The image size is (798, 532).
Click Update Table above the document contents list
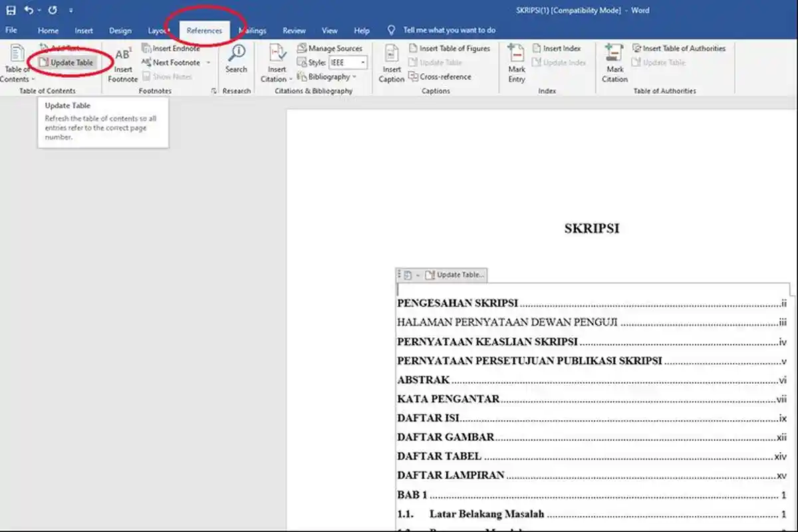[x=456, y=274]
